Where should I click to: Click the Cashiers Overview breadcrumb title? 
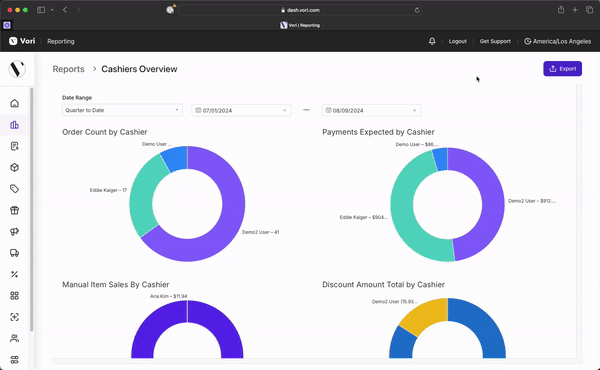139,69
